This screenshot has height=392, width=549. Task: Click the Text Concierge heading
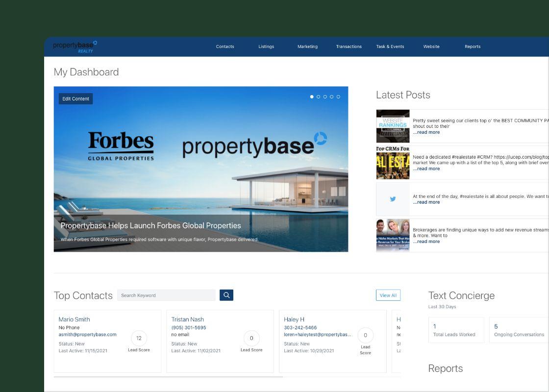pos(461,296)
